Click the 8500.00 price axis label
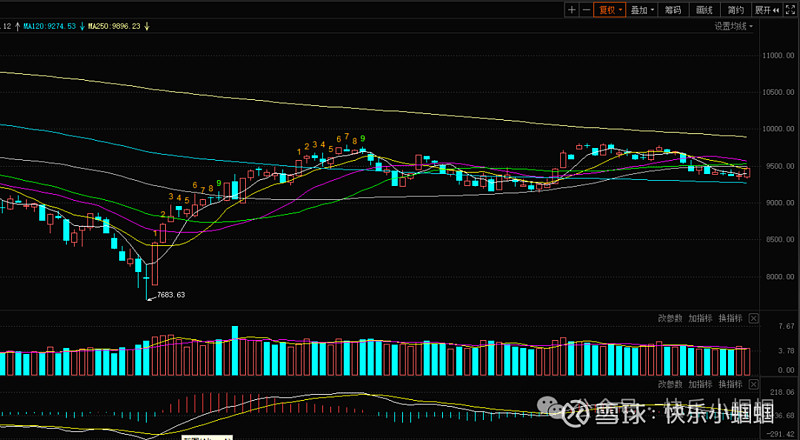 pyautogui.click(x=780, y=239)
